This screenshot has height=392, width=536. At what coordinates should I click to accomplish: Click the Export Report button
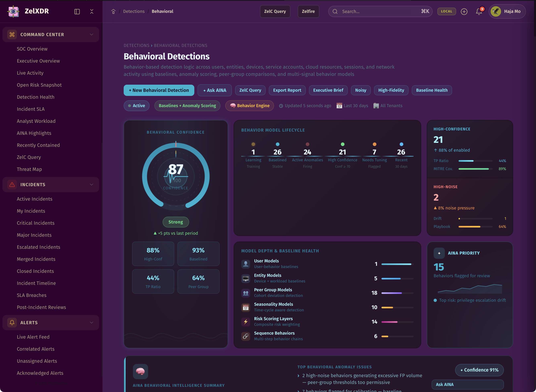pyautogui.click(x=287, y=90)
